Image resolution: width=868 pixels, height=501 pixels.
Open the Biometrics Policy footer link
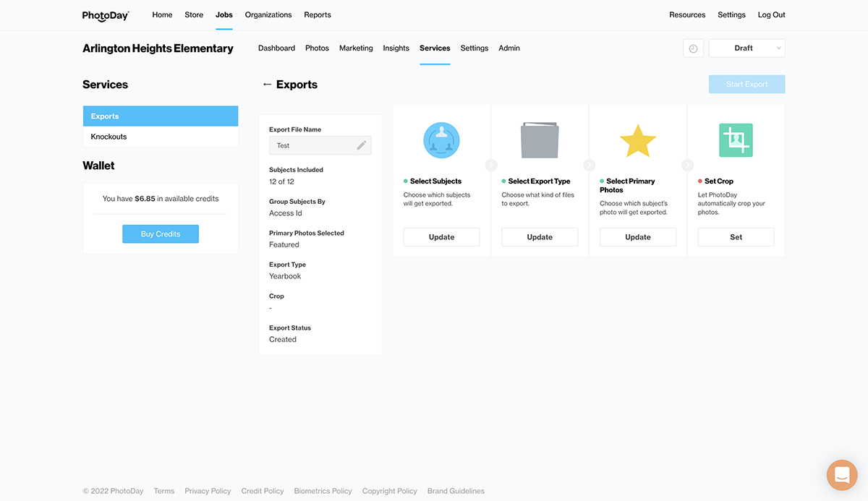[323, 492]
